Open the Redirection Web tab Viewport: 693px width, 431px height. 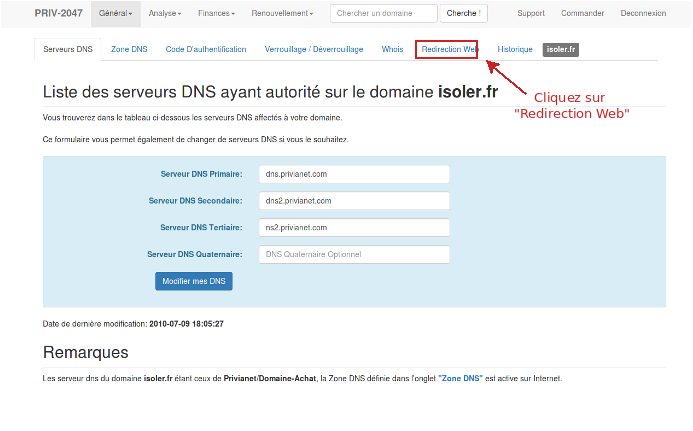point(449,50)
